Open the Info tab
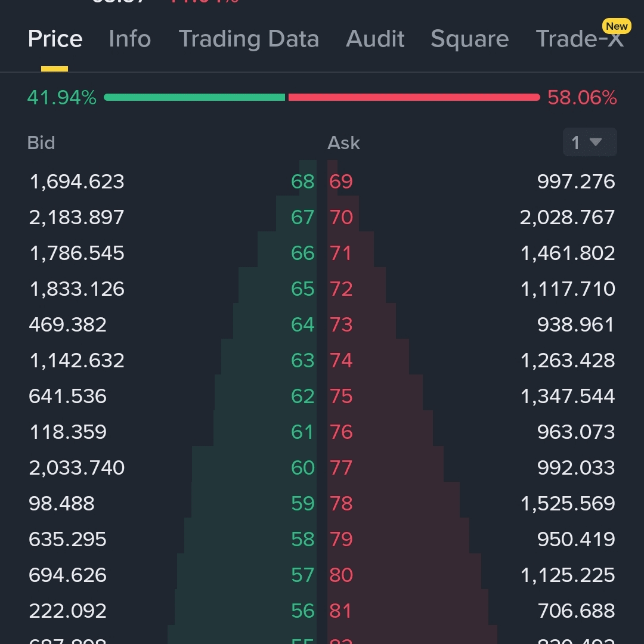The width and height of the screenshot is (644, 644). click(x=130, y=39)
